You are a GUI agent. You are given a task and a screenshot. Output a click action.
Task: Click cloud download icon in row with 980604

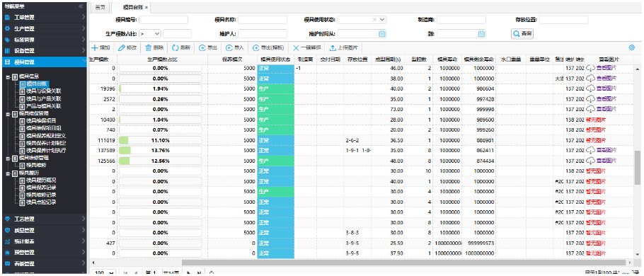pyautogui.click(x=590, y=88)
